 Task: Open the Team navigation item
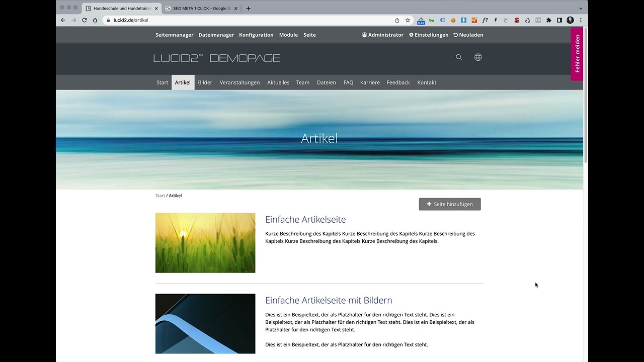(303, 82)
